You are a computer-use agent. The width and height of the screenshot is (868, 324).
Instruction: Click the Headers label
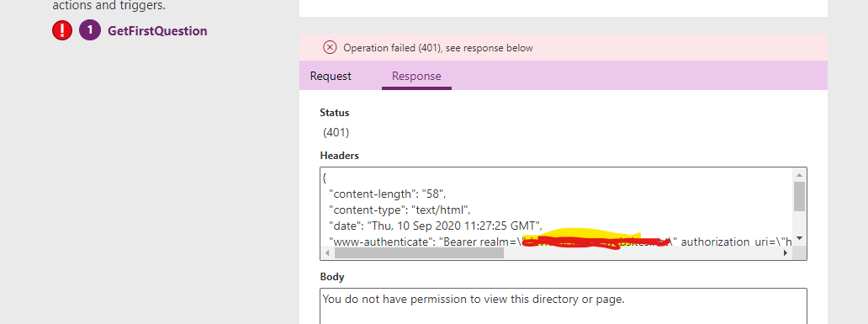click(x=339, y=156)
